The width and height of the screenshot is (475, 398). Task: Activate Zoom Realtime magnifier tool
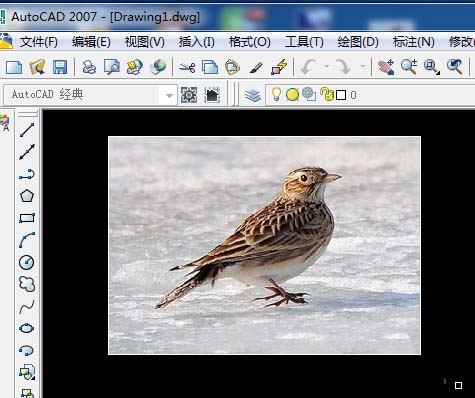(409, 67)
